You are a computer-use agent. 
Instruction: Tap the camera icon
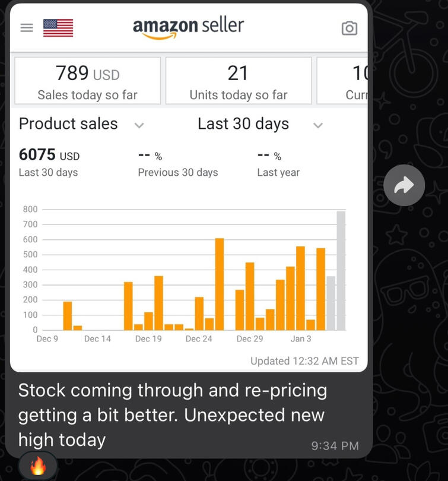point(349,28)
